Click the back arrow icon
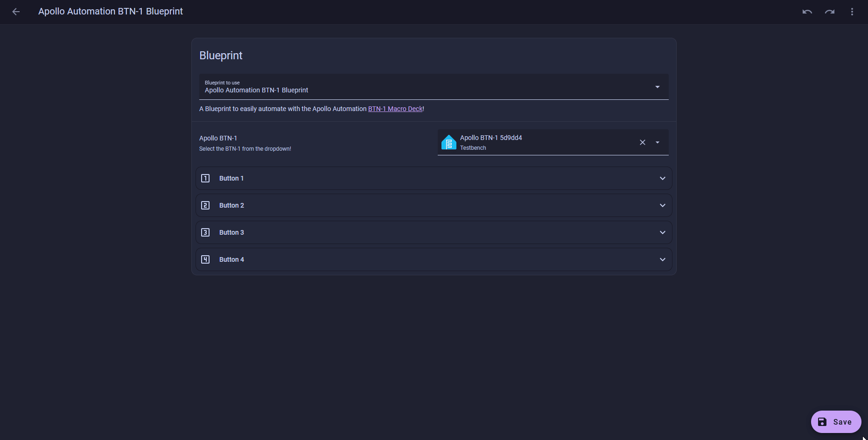Screen dimensions: 868x440 (x=16, y=12)
